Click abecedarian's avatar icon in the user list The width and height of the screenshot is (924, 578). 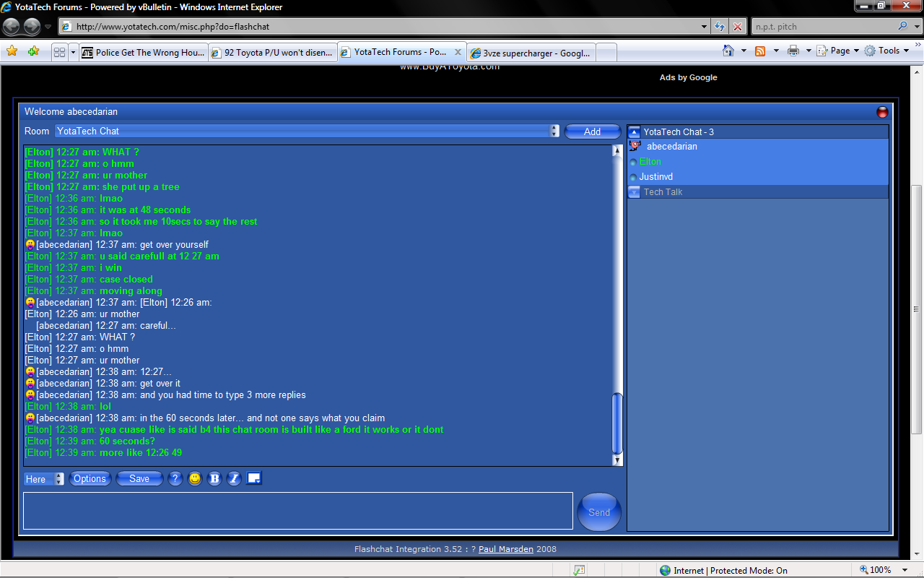click(635, 146)
